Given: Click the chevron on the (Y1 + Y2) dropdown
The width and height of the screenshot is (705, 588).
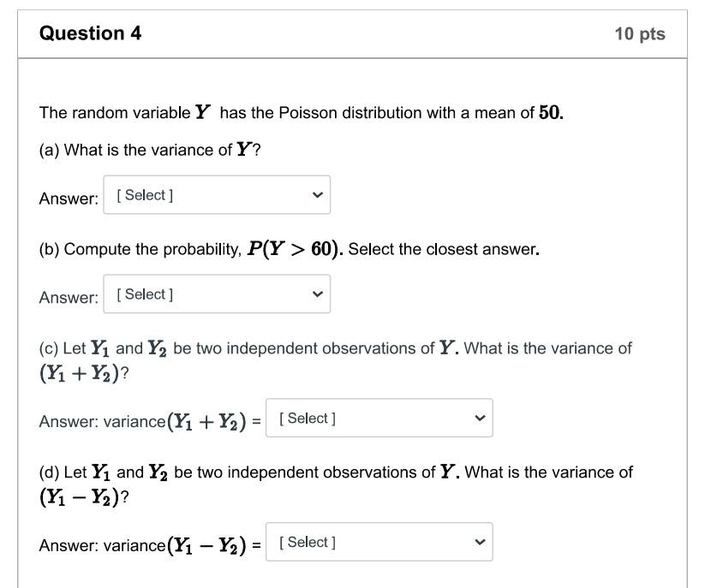Looking at the screenshot, I should [x=480, y=418].
